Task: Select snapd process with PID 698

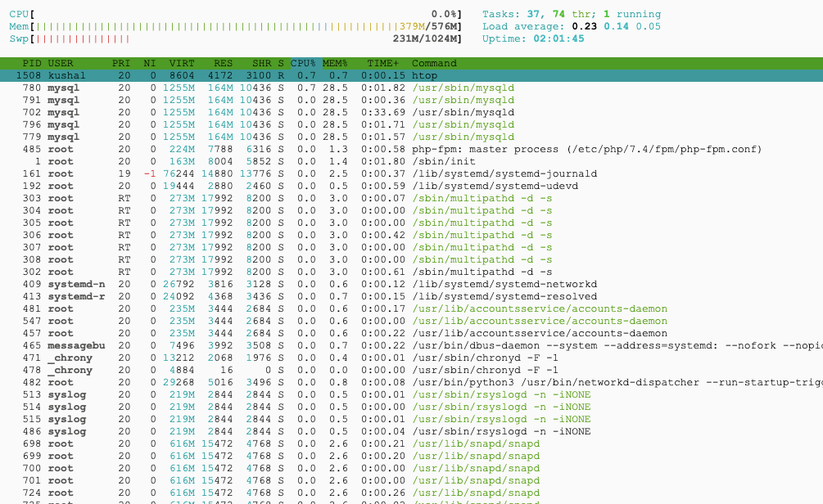Action: (411, 443)
